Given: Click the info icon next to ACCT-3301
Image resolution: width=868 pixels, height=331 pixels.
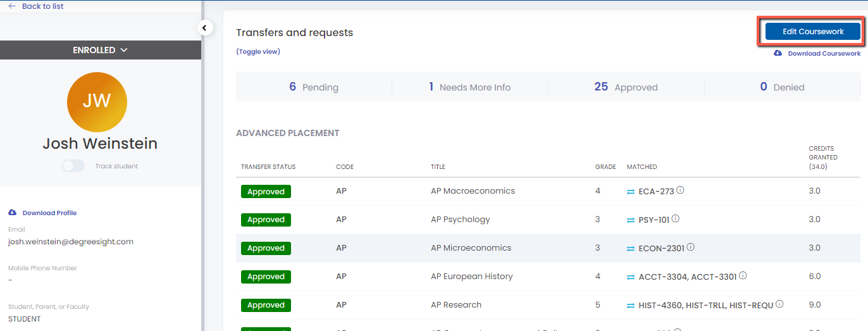Looking at the screenshot, I should click(x=743, y=275).
